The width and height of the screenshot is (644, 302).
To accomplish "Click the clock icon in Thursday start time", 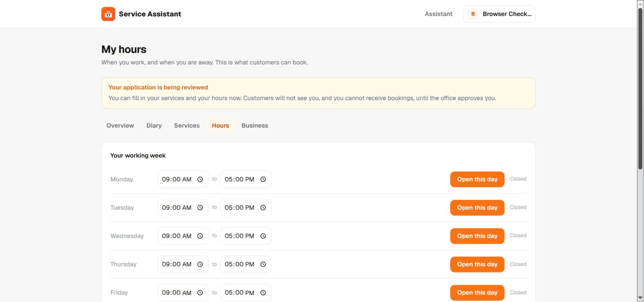I will [200, 264].
